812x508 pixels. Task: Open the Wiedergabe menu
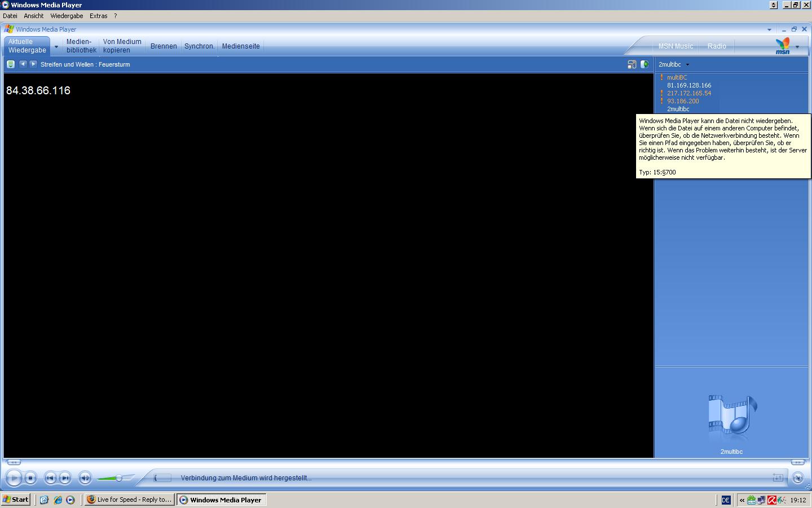(x=67, y=16)
